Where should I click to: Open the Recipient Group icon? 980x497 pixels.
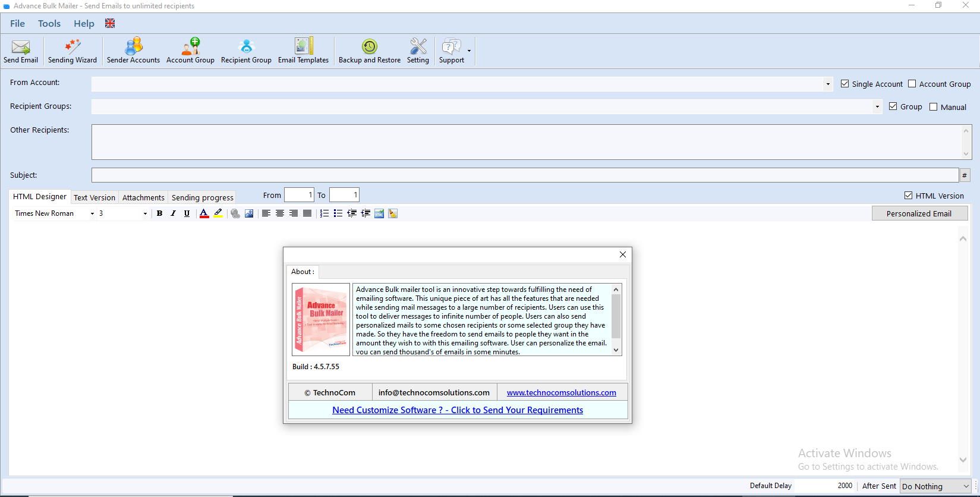pyautogui.click(x=246, y=51)
